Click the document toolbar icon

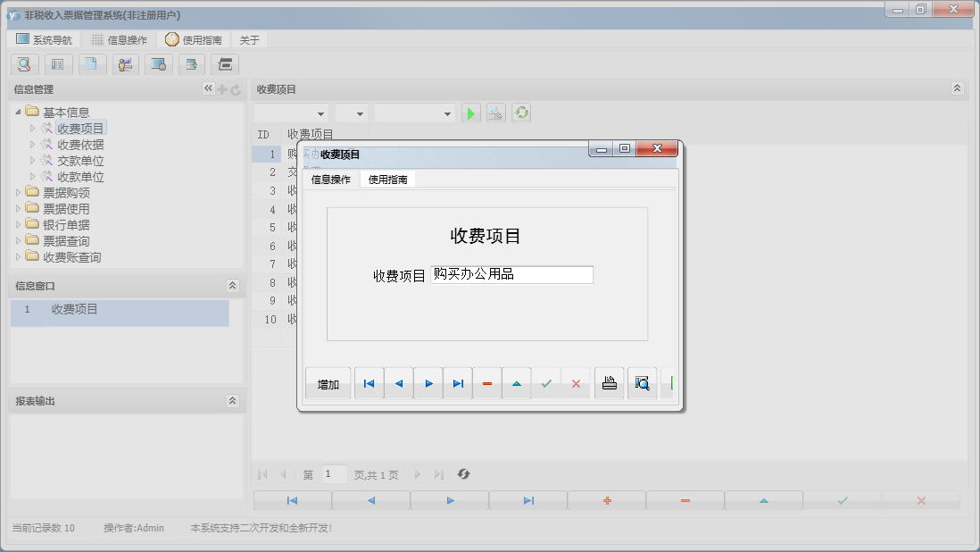point(92,64)
